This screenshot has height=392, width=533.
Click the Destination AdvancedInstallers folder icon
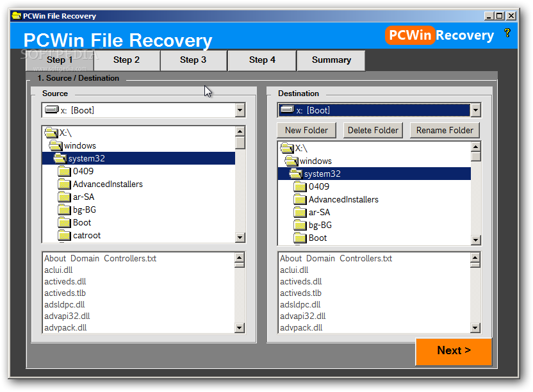point(300,199)
